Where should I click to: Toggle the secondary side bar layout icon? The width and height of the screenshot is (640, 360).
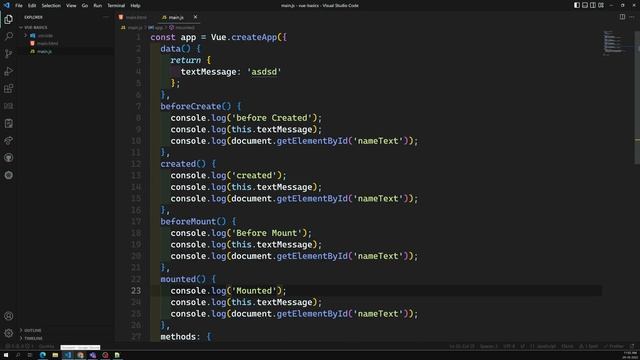(593, 5)
